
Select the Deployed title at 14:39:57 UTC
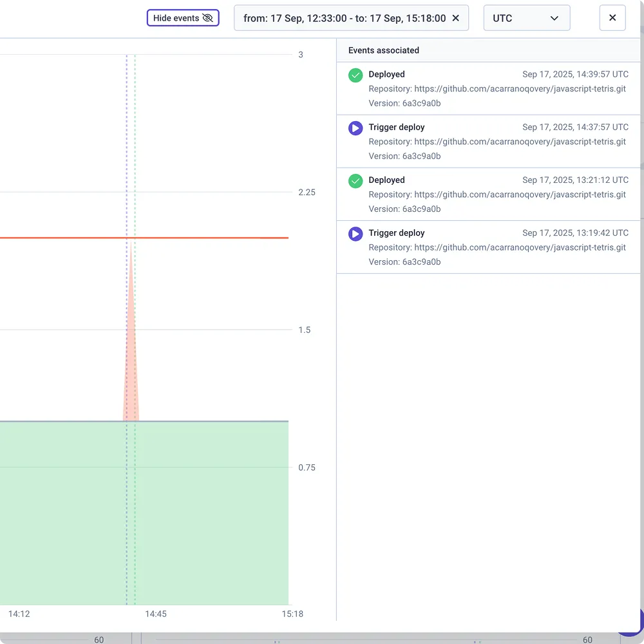coord(386,74)
